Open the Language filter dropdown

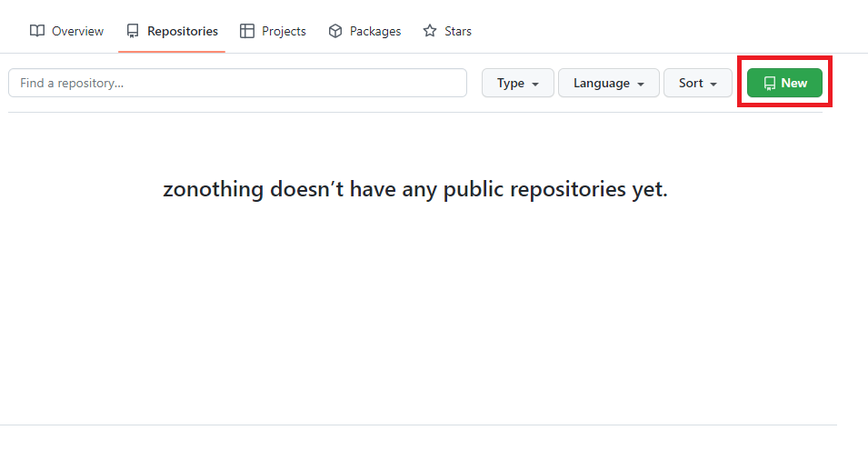coord(608,83)
